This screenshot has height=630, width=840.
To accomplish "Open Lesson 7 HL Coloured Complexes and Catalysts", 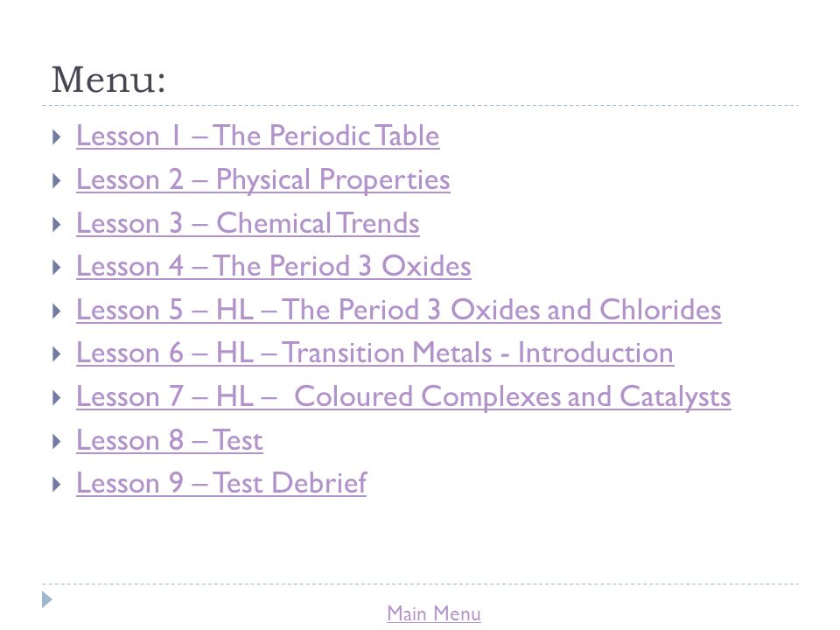I will (403, 397).
